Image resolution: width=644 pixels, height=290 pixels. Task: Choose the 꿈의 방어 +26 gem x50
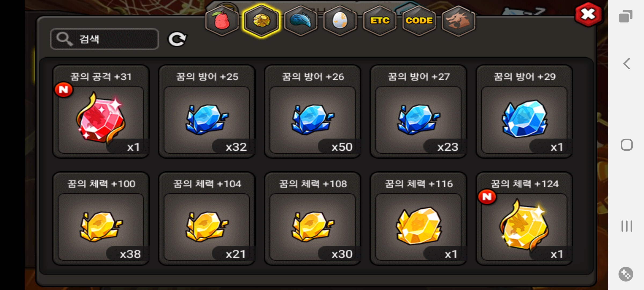pos(313,111)
